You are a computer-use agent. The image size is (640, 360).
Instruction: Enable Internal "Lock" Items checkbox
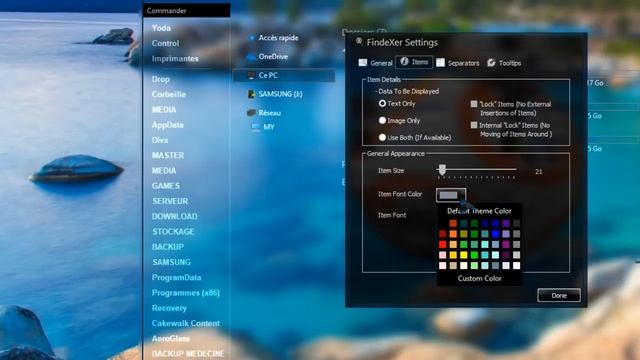[474, 125]
